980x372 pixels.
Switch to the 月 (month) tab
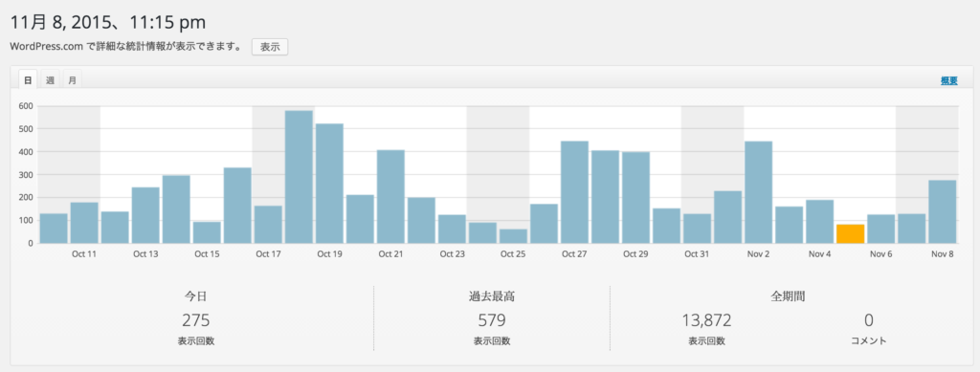[x=73, y=80]
